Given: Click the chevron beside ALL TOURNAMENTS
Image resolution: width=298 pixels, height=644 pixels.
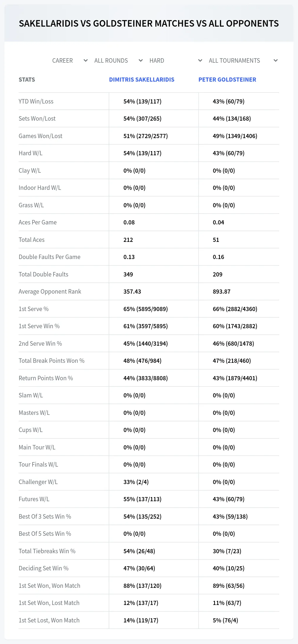Looking at the screenshot, I should [x=276, y=61].
